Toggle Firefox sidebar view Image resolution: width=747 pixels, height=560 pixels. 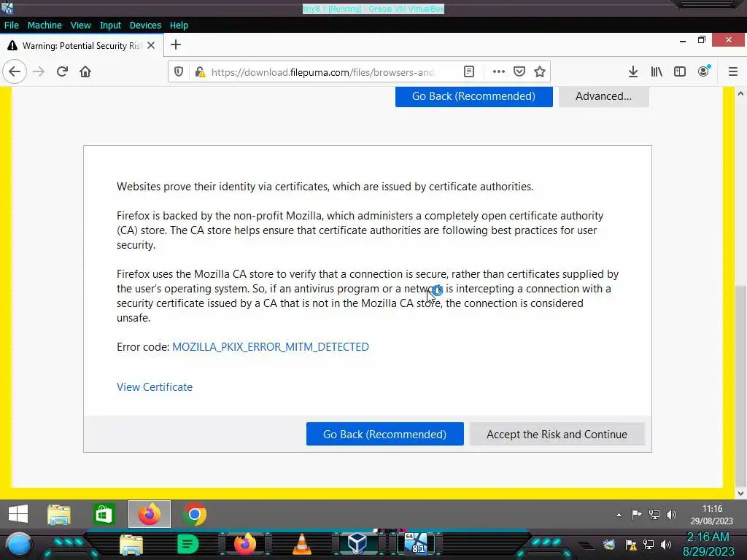680,72
